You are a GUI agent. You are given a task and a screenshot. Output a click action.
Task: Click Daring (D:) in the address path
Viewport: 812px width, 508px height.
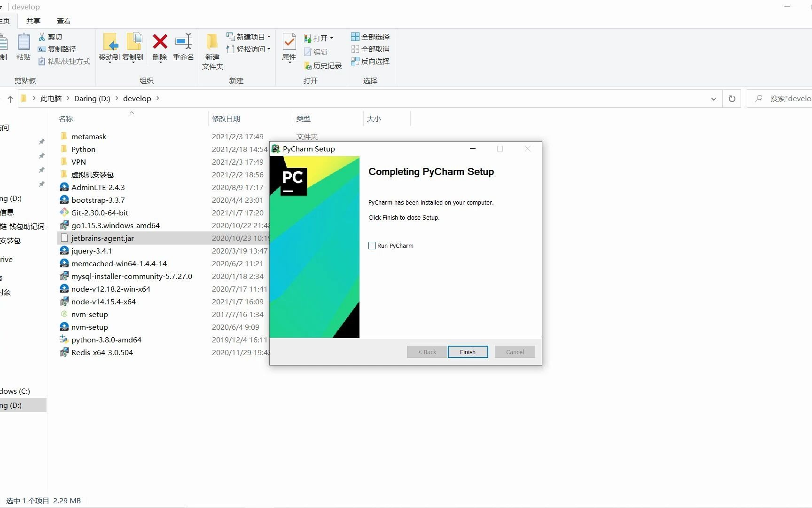click(x=92, y=98)
